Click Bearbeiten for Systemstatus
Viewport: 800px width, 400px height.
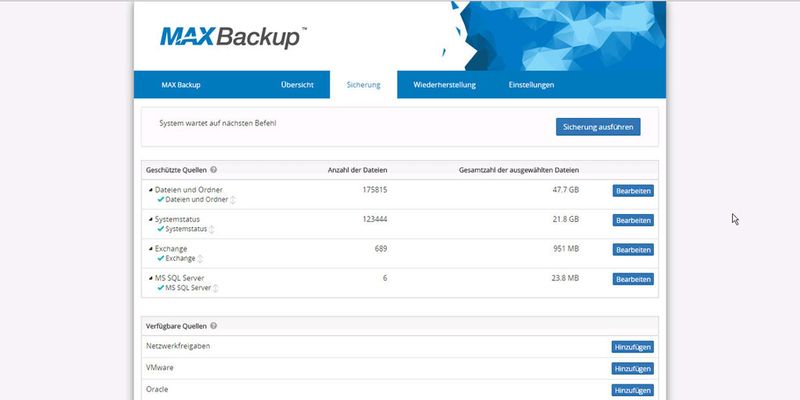coord(633,220)
